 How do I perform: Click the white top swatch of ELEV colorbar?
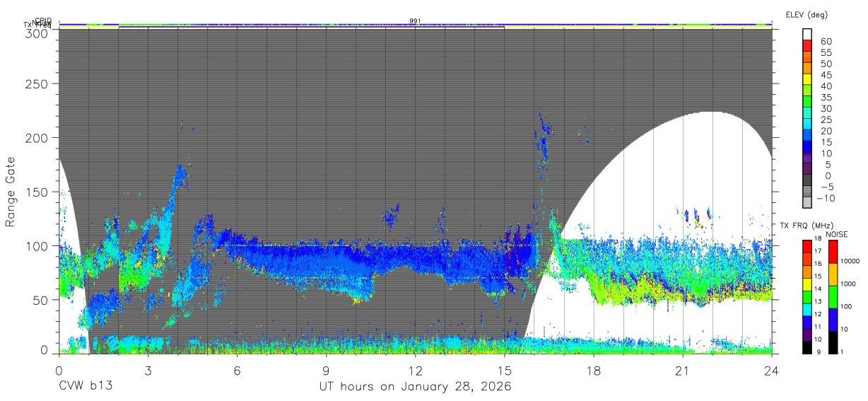pos(807,34)
